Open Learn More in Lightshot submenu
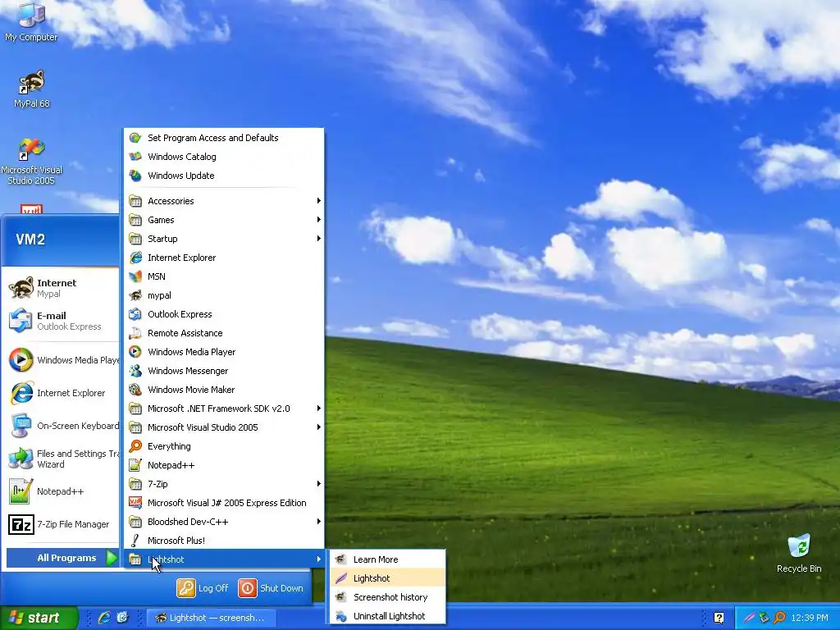The height and width of the screenshot is (630, 840). click(387, 559)
